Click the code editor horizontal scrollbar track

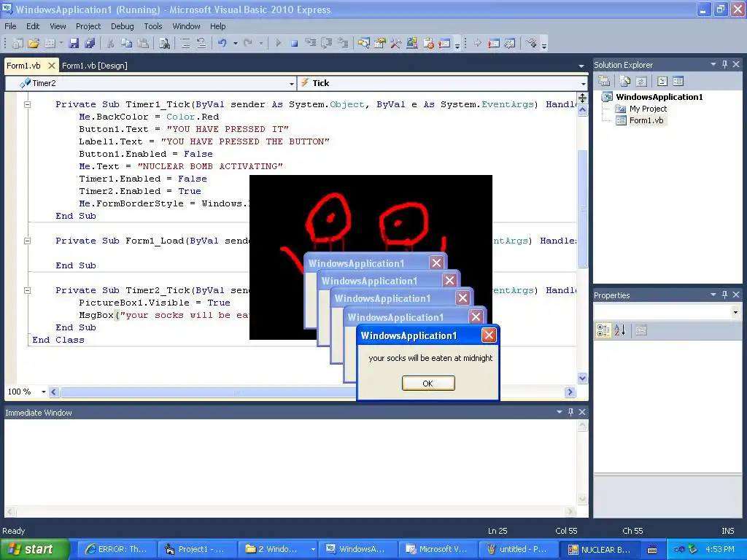[x=311, y=392]
